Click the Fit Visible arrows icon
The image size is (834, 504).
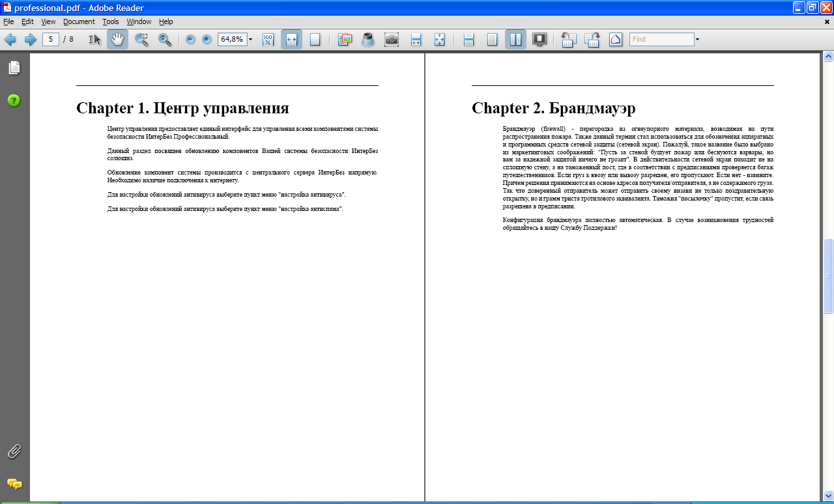(439, 40)
